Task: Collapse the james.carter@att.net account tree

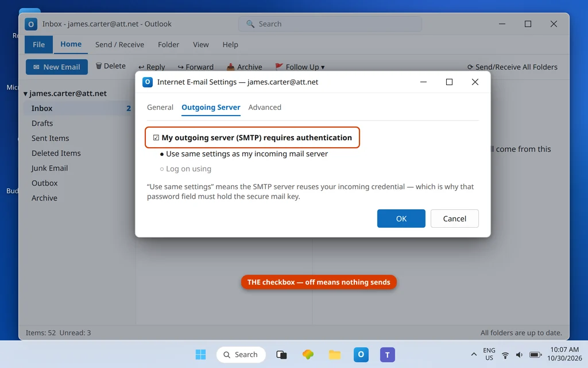Action: click(x=25, y=94)
